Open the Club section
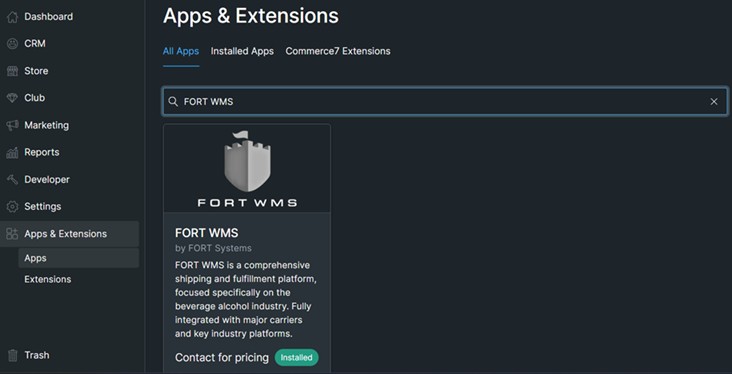 (x=35, y=98)
